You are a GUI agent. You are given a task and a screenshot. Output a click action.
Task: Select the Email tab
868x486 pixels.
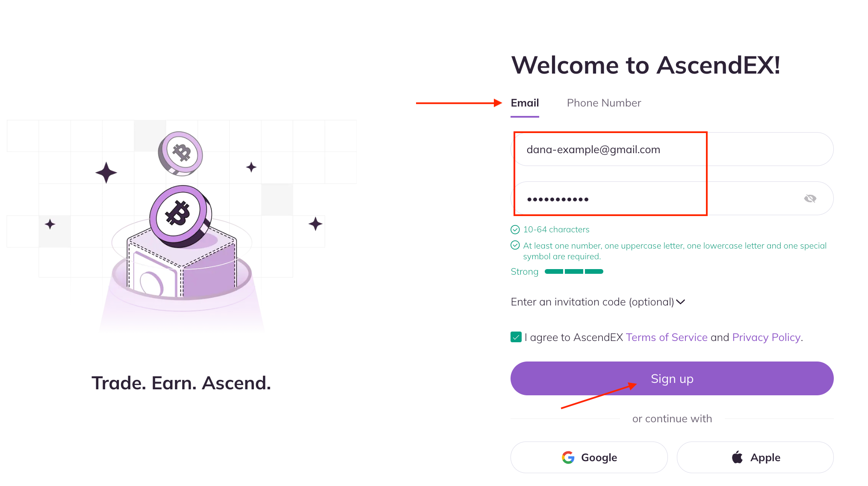525,103
